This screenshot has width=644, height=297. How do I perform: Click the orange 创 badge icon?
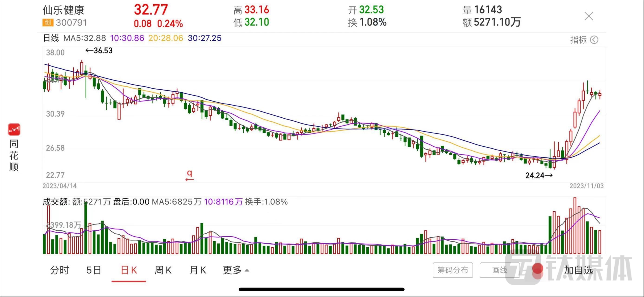click(48, 23)
